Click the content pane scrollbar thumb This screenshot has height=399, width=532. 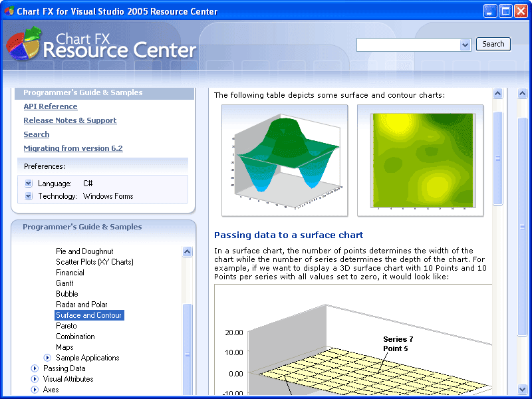(497, 158)
